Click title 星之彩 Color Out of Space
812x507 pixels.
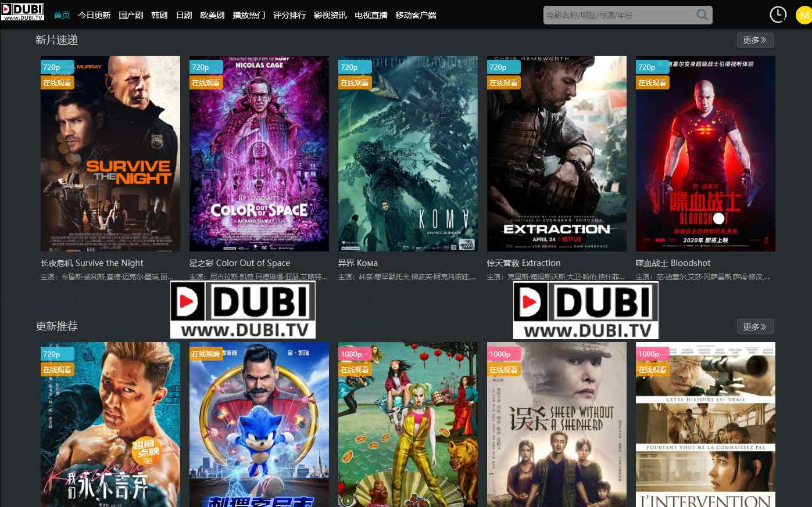point(239,263)
